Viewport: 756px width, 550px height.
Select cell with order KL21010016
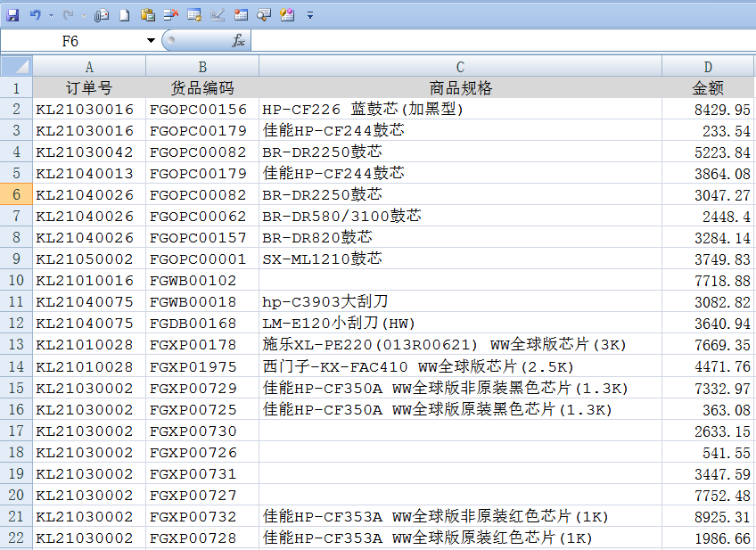89,280
